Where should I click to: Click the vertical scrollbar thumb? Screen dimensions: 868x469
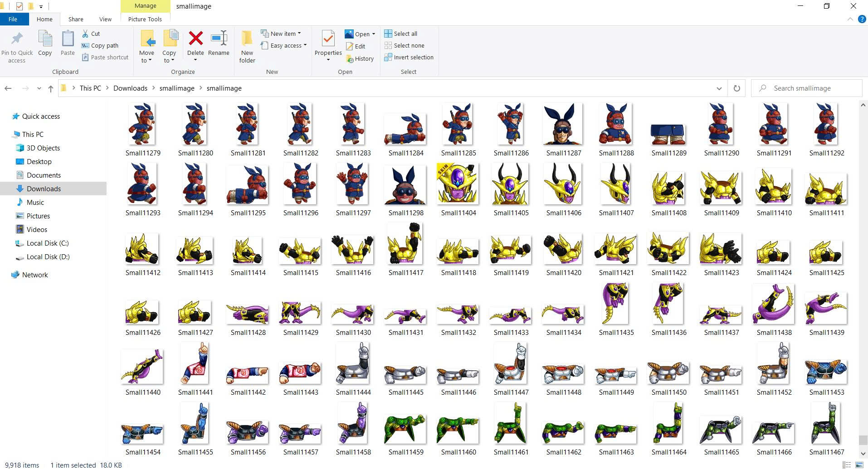pyautogui.click(x=863, y=440)
